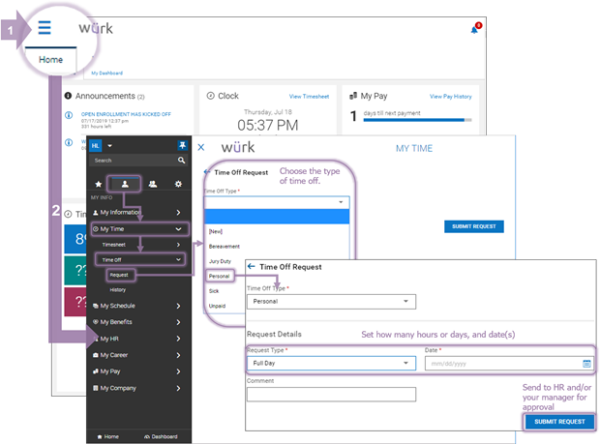Open the Favorites star tab

tap(98, 184)
